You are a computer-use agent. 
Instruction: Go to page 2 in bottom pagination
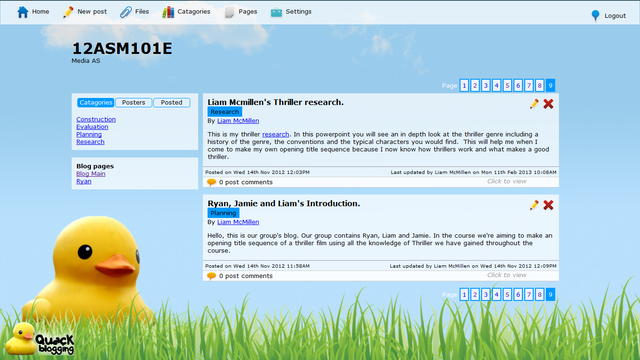point(475,294)
